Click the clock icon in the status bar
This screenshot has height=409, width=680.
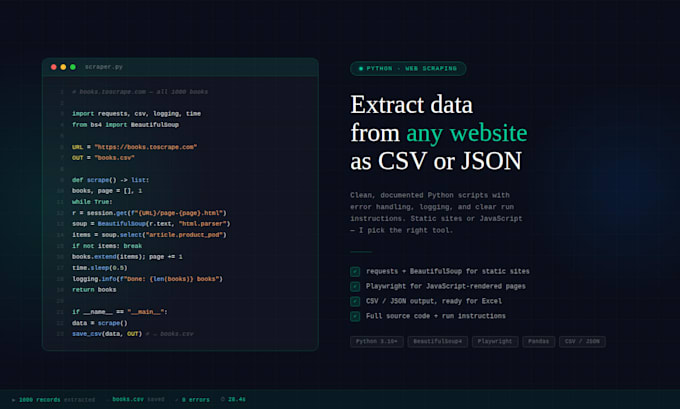222,399
